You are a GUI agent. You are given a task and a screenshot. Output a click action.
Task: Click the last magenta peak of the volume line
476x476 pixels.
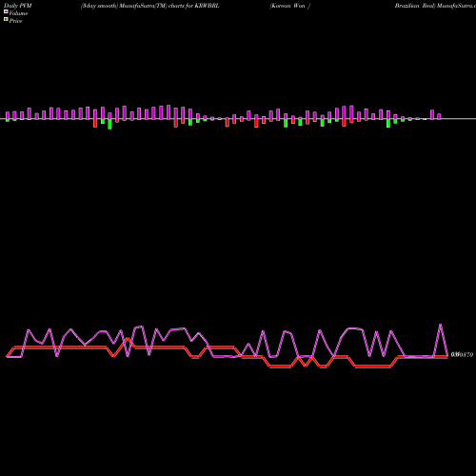(x=441, y=325)
